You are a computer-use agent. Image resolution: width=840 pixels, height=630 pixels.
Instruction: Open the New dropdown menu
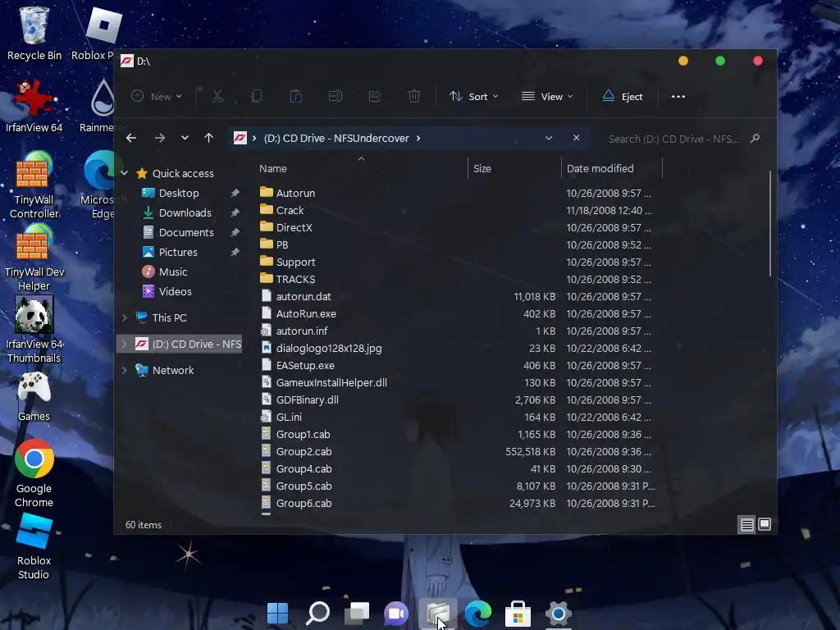pos(157,97)
